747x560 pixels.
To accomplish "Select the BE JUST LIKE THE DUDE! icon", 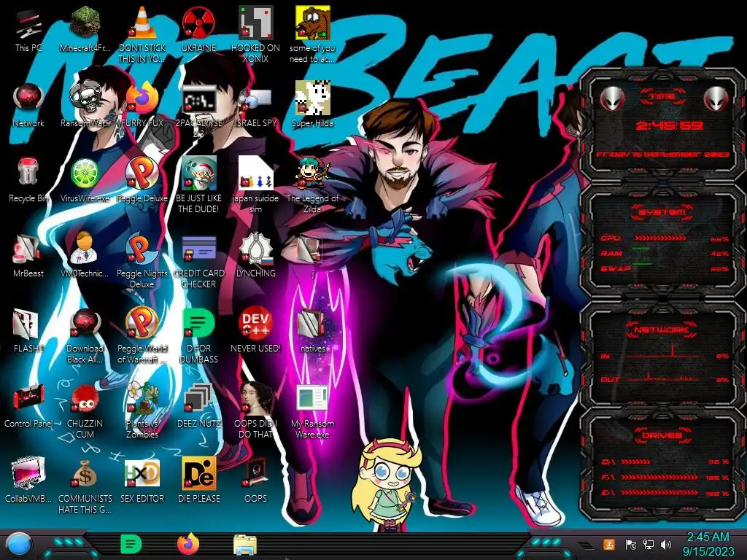I will 198,174.
